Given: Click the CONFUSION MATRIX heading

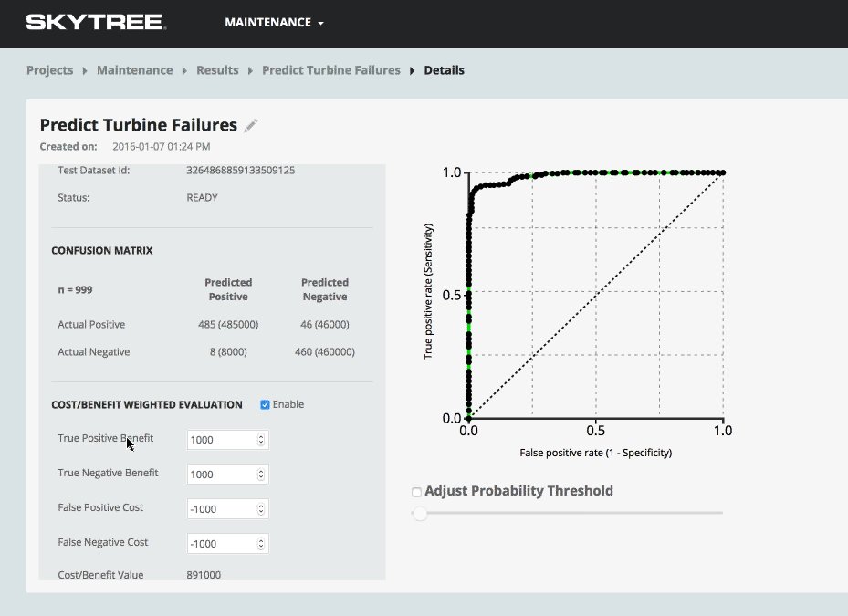Looking at the screenshot, I should pos(102,250).
